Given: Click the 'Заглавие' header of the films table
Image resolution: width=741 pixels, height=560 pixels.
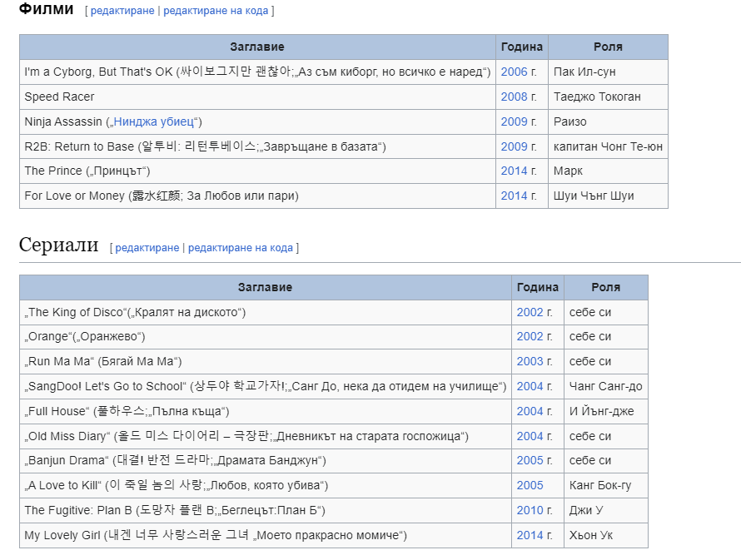Looking at the screenshot, I should 257,47.
